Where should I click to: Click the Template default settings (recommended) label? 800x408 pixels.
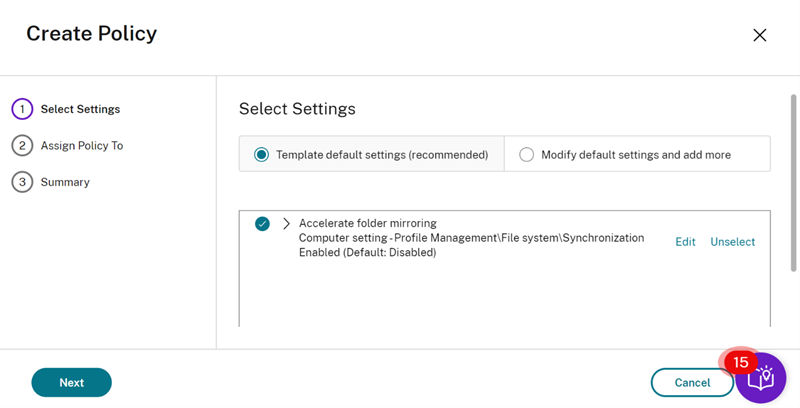pos(382,155)
